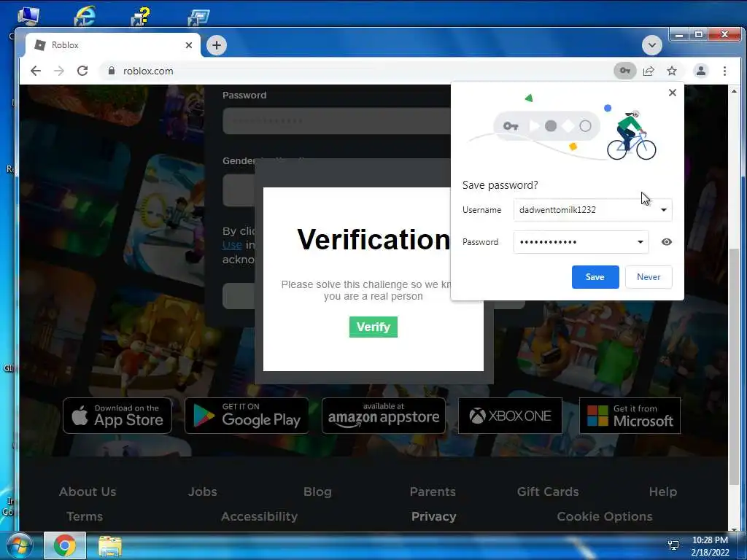Click the Password field in save dialog
The width and height of the screenshot is (747, 560).
[x=581, y=242]
